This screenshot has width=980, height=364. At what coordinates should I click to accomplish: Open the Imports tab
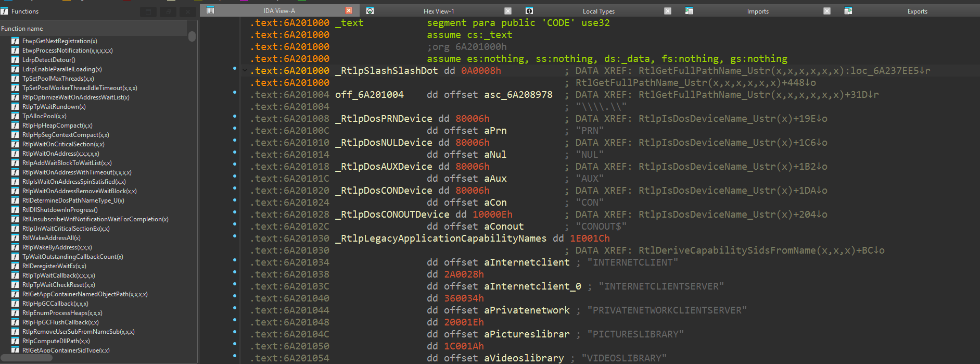(758, 11)
